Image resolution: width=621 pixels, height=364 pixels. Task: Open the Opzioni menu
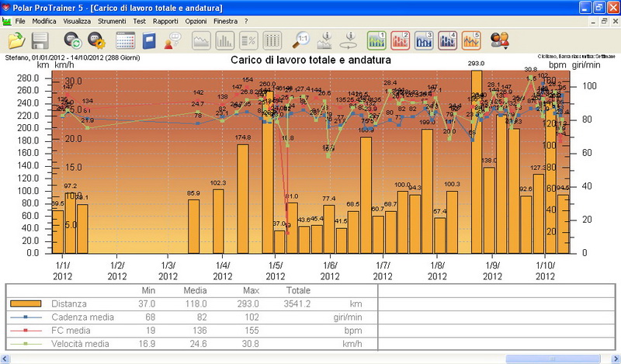point(196,20)
